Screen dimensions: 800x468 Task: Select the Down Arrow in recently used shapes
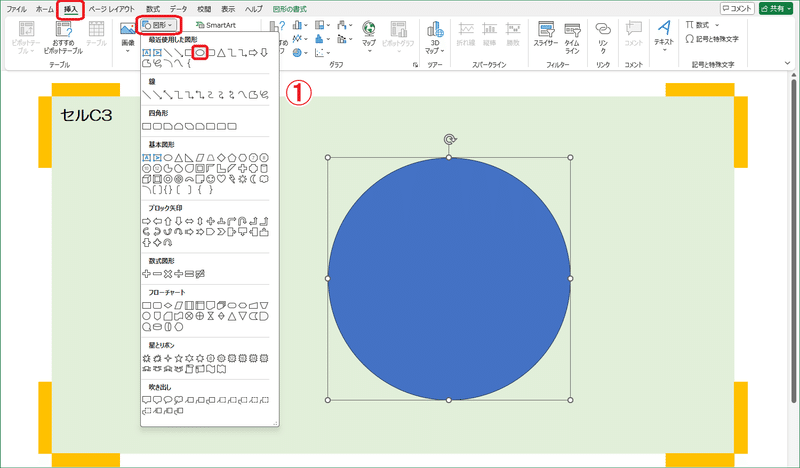pyautogui.click(x=264, y=53)
